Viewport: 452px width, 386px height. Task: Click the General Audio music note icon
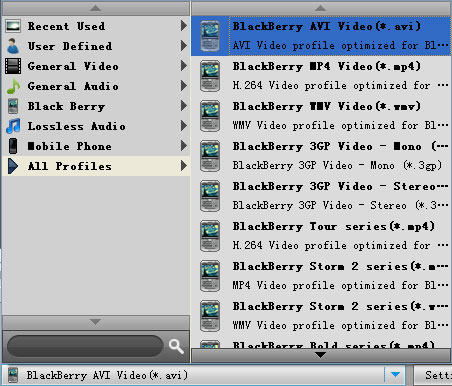[13, 86]
